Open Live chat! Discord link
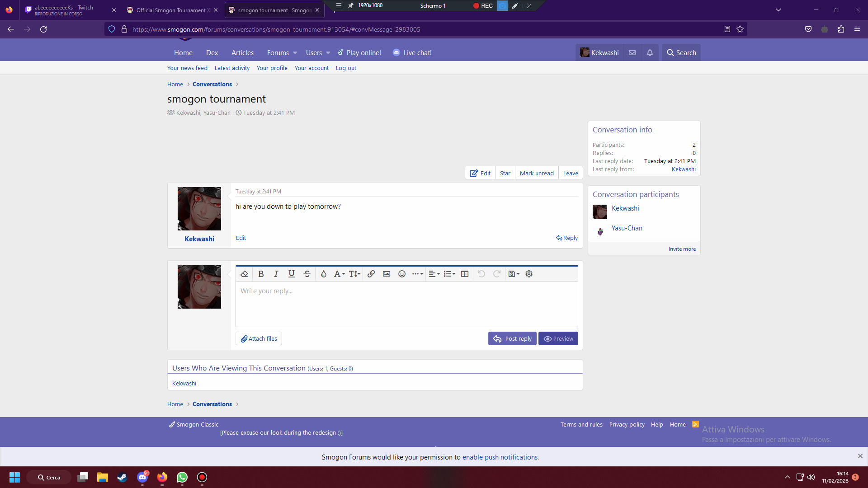 coord(412,53)
